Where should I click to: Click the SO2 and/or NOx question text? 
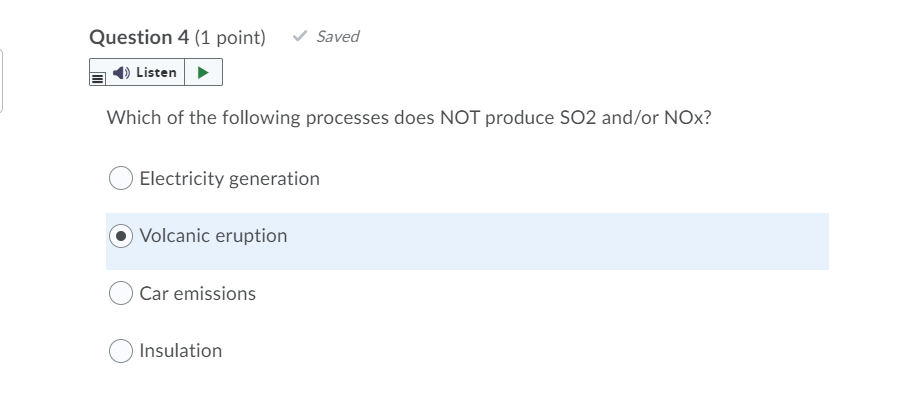(408, 118)
